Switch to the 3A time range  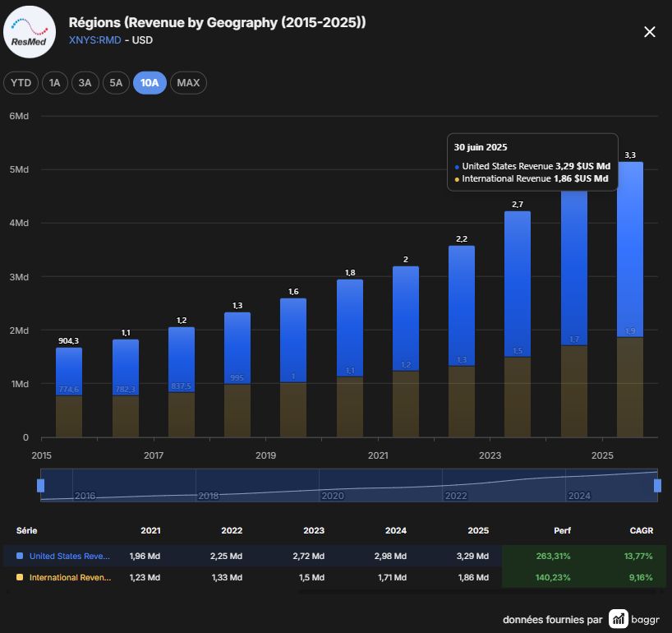tap(85, 83)
